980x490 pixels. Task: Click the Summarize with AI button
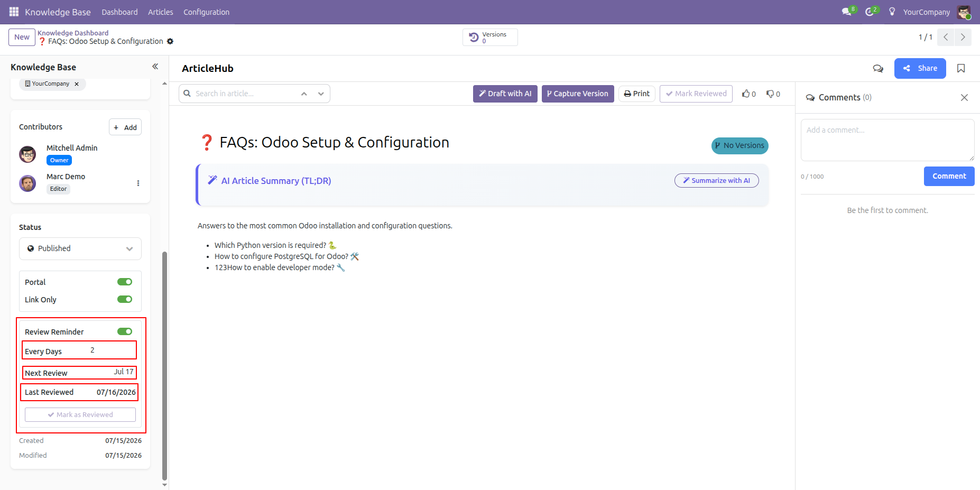pos(717,180)
